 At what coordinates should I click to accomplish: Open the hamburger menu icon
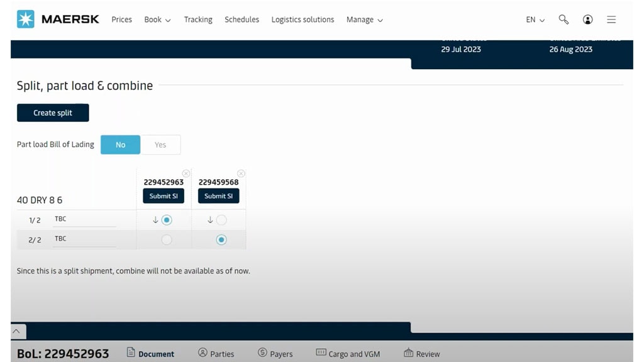611,19
